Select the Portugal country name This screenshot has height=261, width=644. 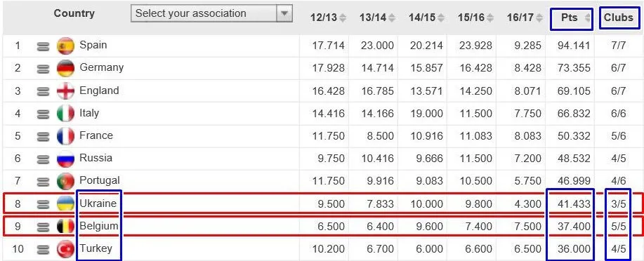100,180
